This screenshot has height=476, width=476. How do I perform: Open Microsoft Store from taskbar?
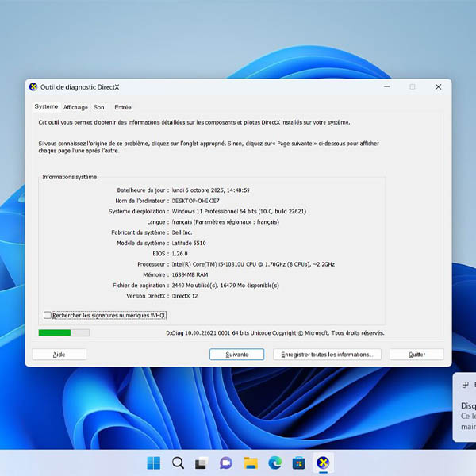pos(299,463)
